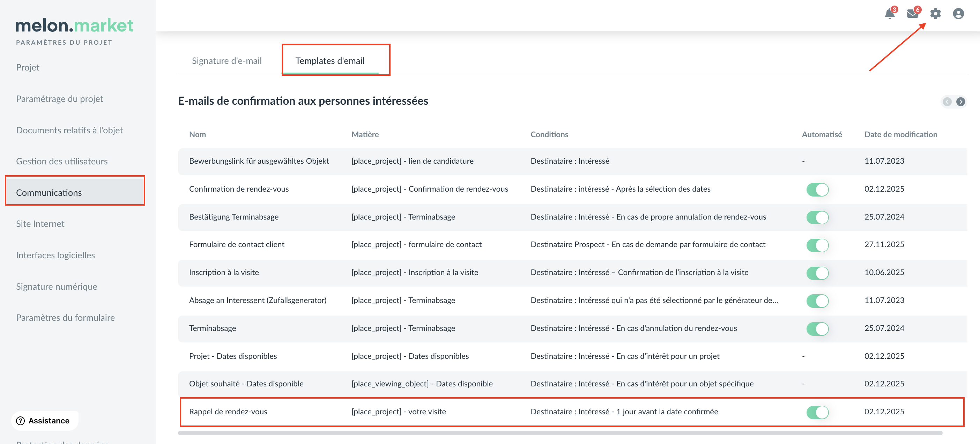Switch off Inscription à la visite automation
This screenshot has width=980, height=444.
[817, 273]
